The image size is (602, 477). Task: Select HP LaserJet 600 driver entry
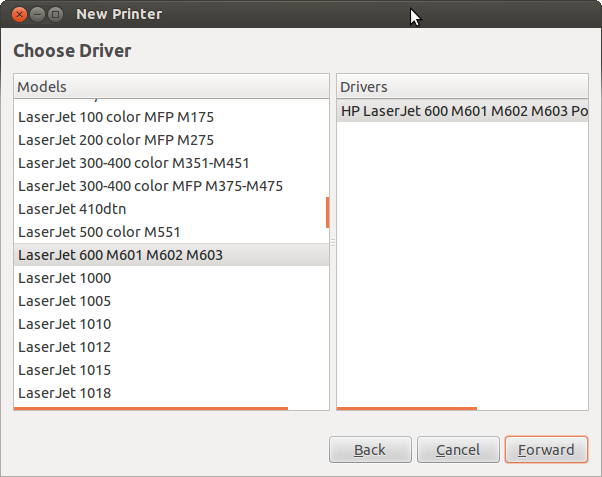pyautogui.click(x=463, y=111)
